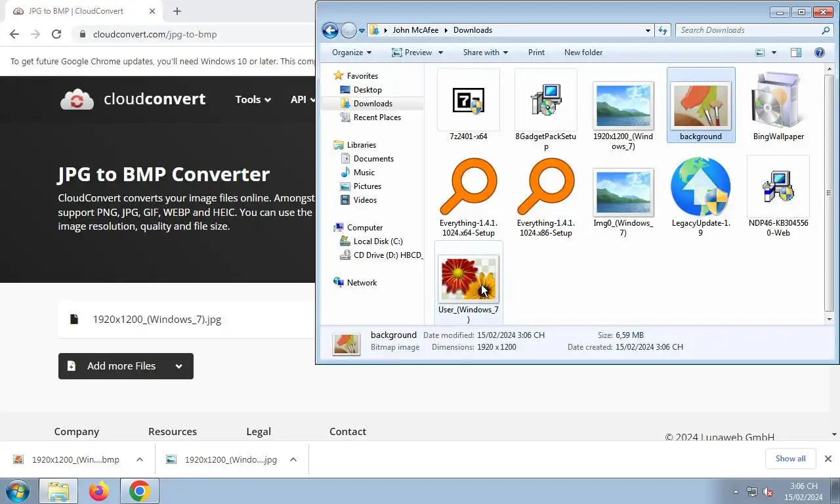Open the view options dropdown arrow

pos(774,52)
